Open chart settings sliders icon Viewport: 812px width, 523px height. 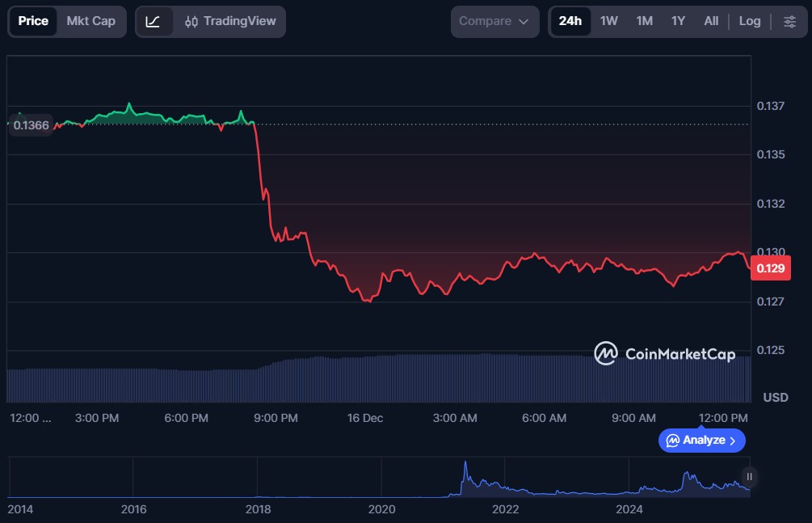pyautogui.click(x=789, y=21)
